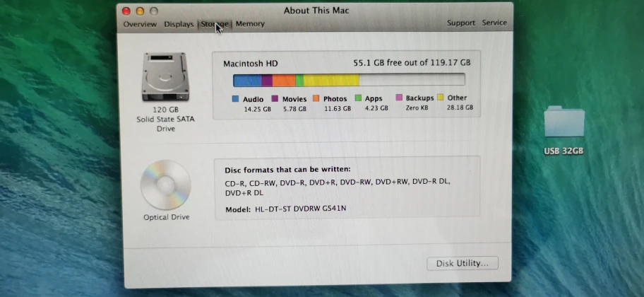Image resolution: width=644 pixels, height=297 pixels.
Task: Switch to the Overview tab
Action: [x=140, y=24]
